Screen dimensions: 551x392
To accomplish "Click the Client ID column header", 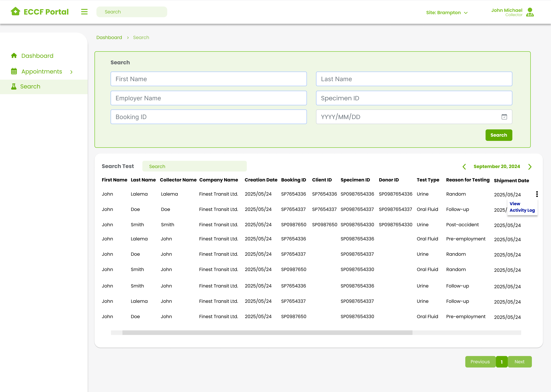I will pos(322,180).
